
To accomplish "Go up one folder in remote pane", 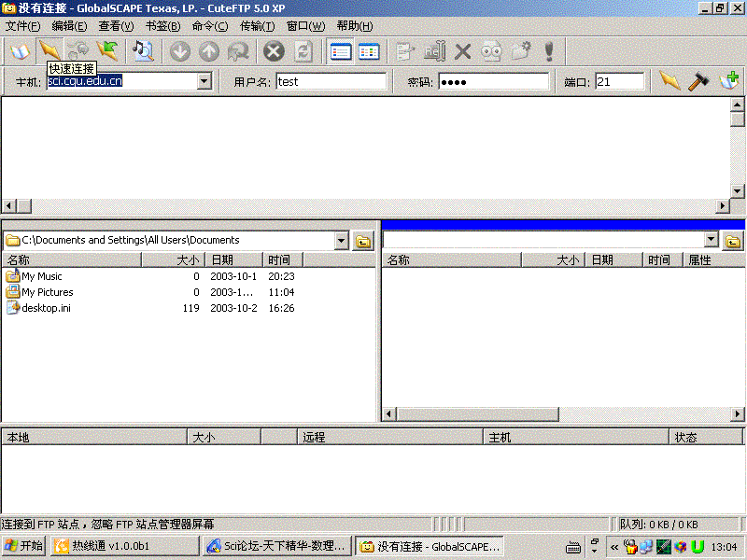I will click(733, 242).
